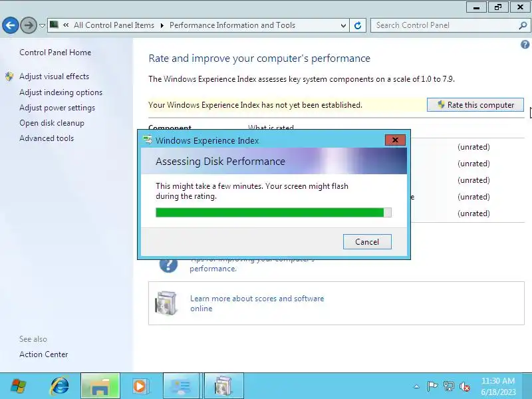Expand arrow after All Control Panel Items

click(x=162, y=25)
